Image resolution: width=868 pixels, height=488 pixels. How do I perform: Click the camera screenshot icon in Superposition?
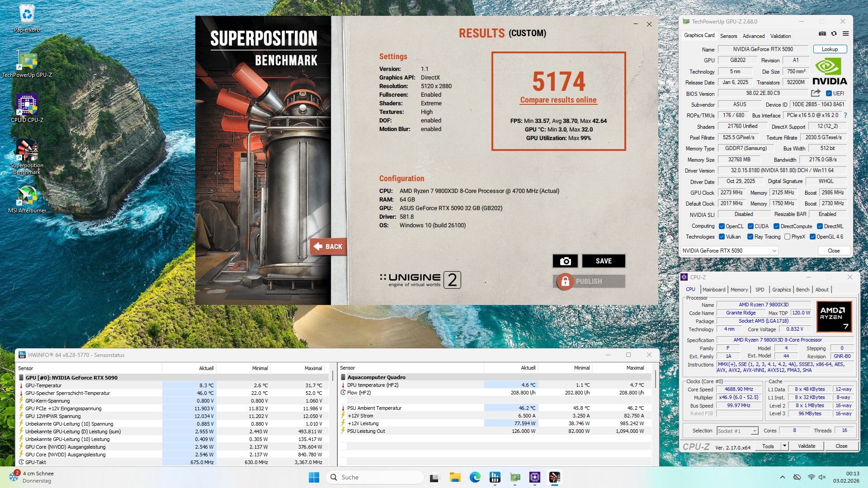565,261
